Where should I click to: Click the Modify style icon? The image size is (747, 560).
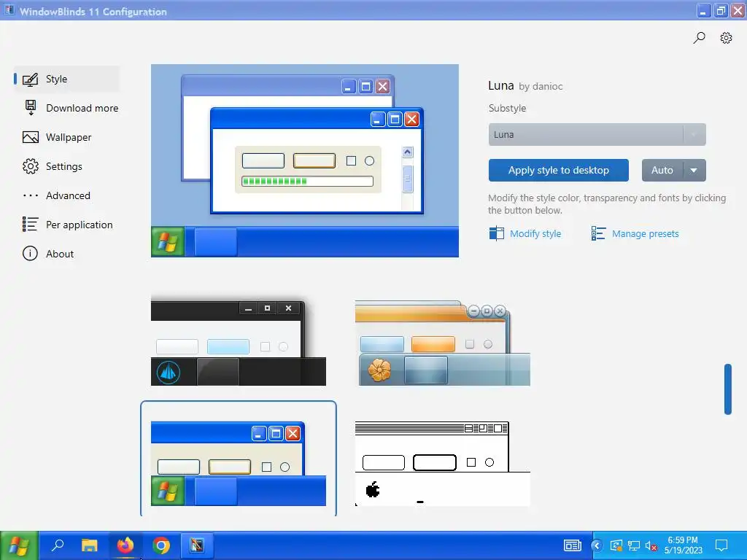click(496, 233)
